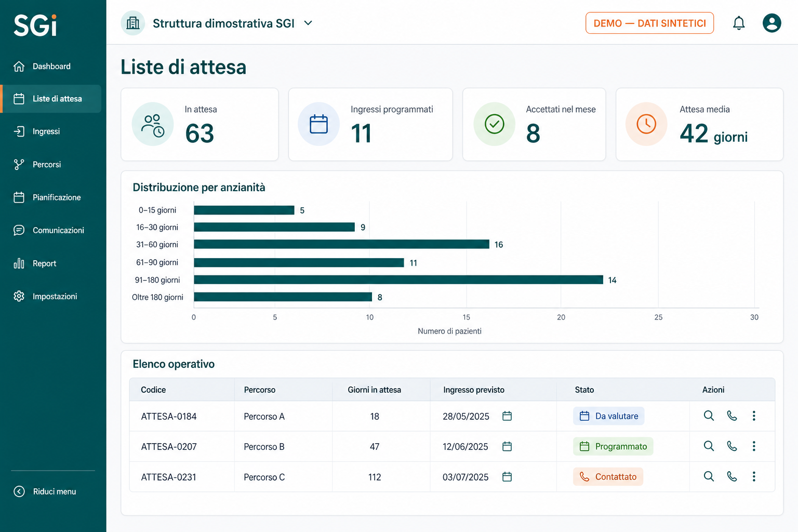
Task: Search record ATTESA-0207 with magnifier icon
Action: point(709,446)
